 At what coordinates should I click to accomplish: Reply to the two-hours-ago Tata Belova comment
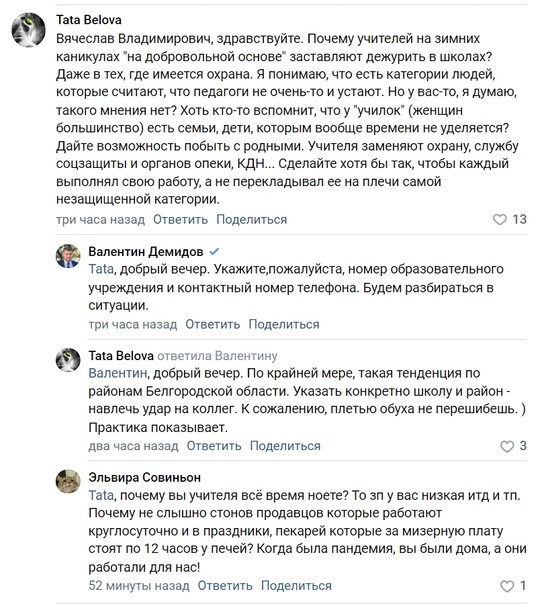click(x=214, y=446)
